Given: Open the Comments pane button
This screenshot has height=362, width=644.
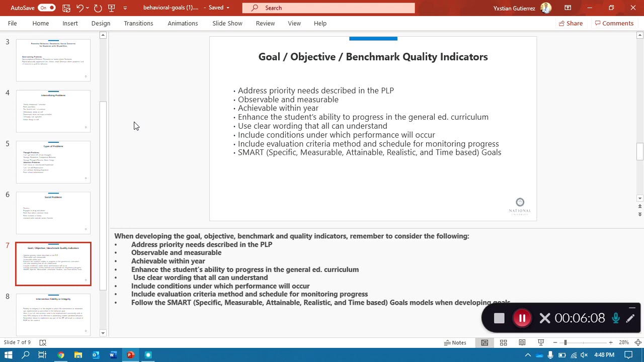Looking at the screenshot, I should pos(614,23).
